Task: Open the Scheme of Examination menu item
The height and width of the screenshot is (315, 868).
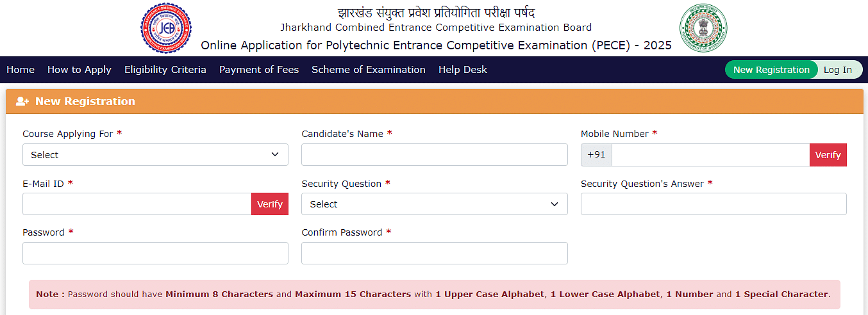Action: (369, 70)
